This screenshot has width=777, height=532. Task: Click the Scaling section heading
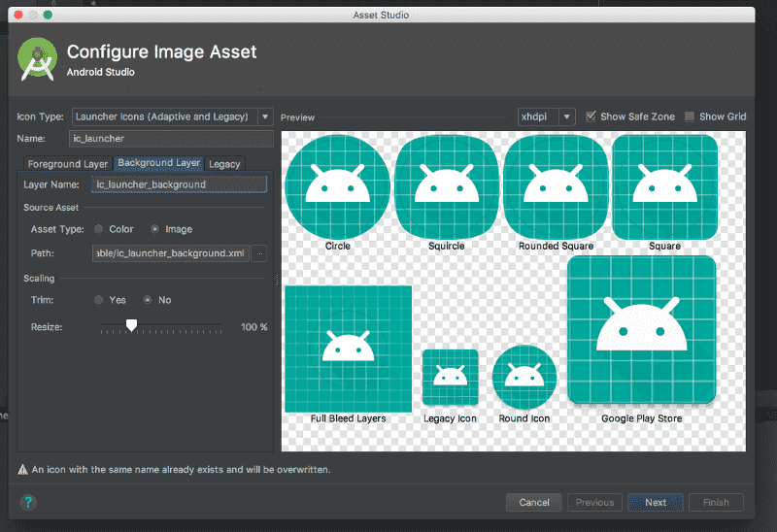pos(39,279)
